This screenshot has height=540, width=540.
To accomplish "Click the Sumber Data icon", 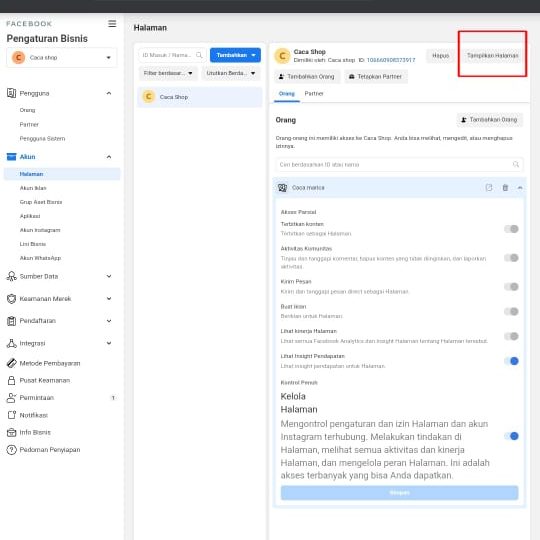I will 11,276.
